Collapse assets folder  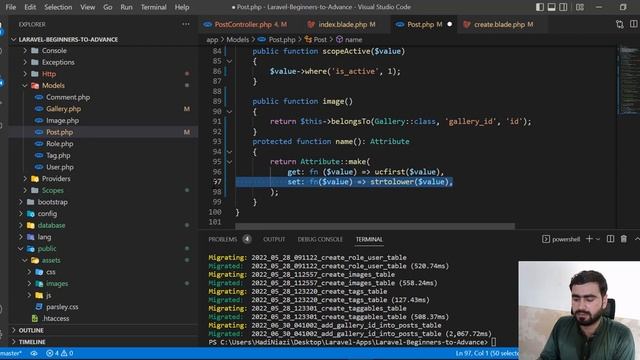[x=51, y=260]
